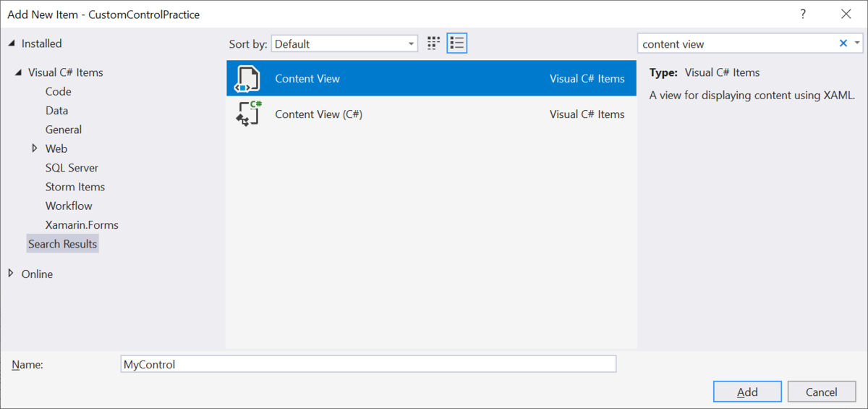Select the SQL Server category

(72, 167)
